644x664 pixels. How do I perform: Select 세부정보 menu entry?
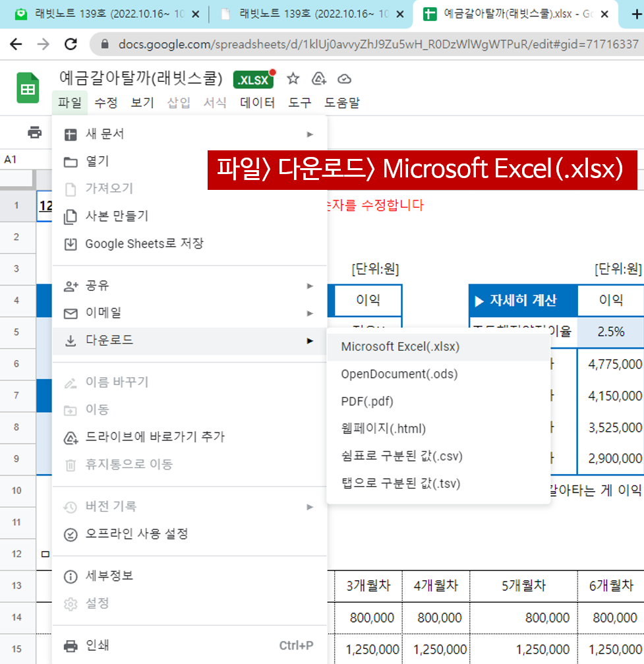[190, 576]
